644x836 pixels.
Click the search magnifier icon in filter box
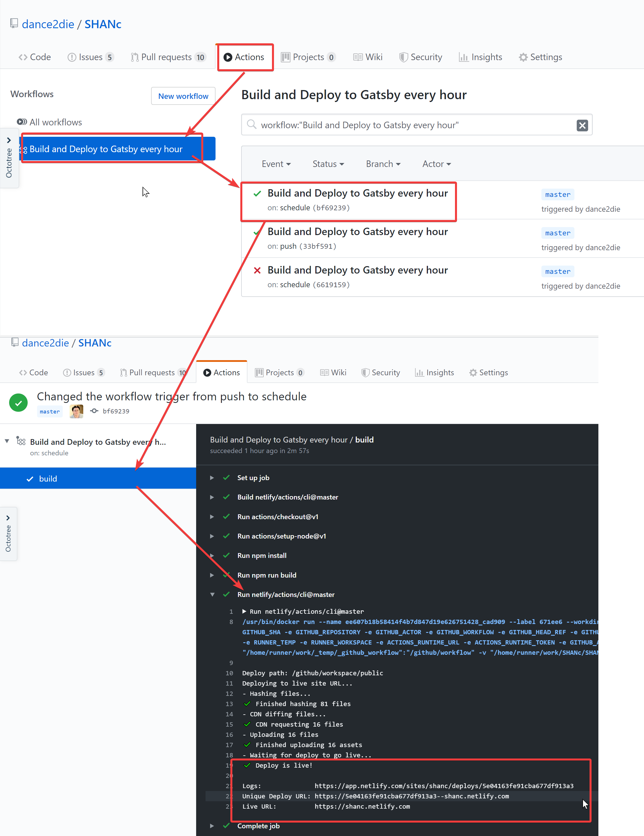tap(251, 125)
